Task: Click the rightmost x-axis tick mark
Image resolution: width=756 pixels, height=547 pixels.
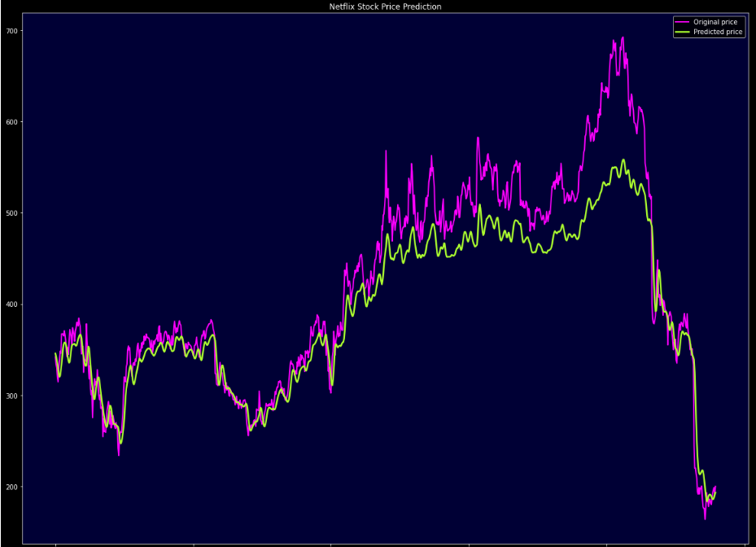Action: point(744,544)
